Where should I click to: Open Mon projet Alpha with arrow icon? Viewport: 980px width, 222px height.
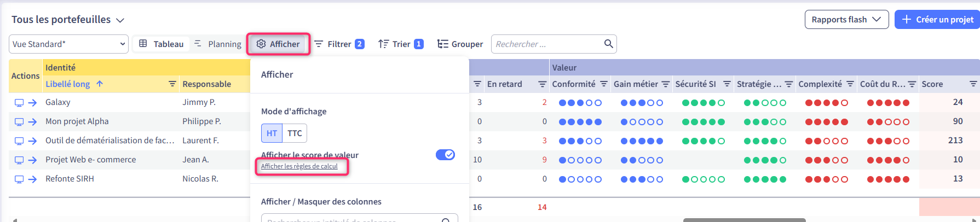pos(32,122)
